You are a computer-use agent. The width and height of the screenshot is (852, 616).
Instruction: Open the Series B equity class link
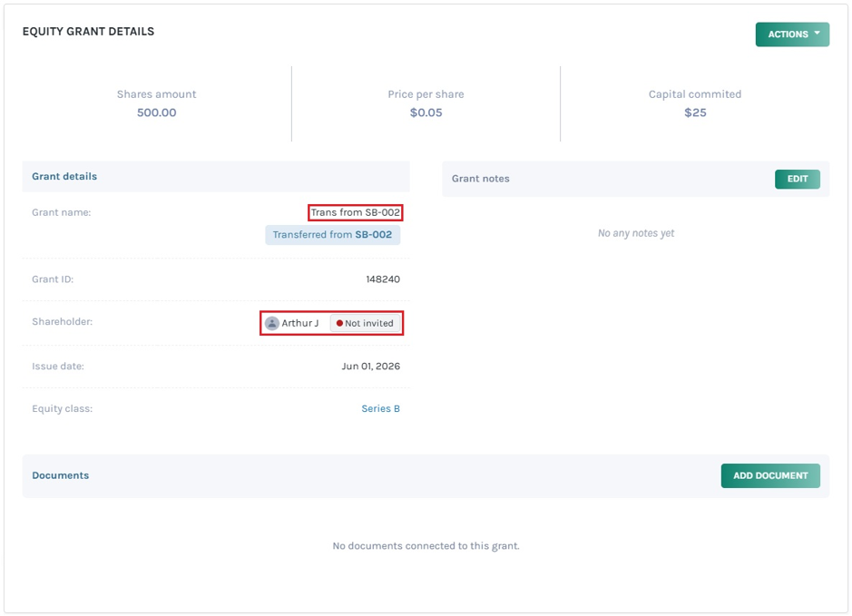[380, 408]
